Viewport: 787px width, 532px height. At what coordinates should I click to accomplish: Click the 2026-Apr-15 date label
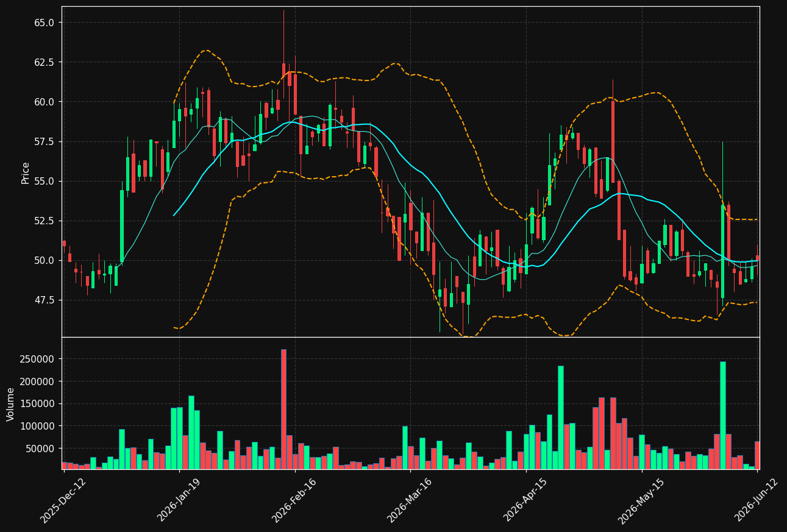coord(525,500)
